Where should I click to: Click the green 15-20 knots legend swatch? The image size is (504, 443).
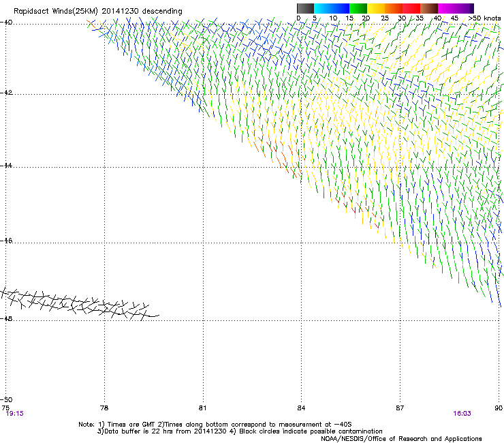click(358, 8)
